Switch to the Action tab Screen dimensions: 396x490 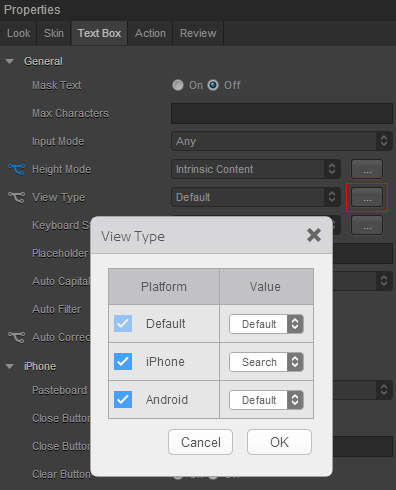click(x=150, y=33)
